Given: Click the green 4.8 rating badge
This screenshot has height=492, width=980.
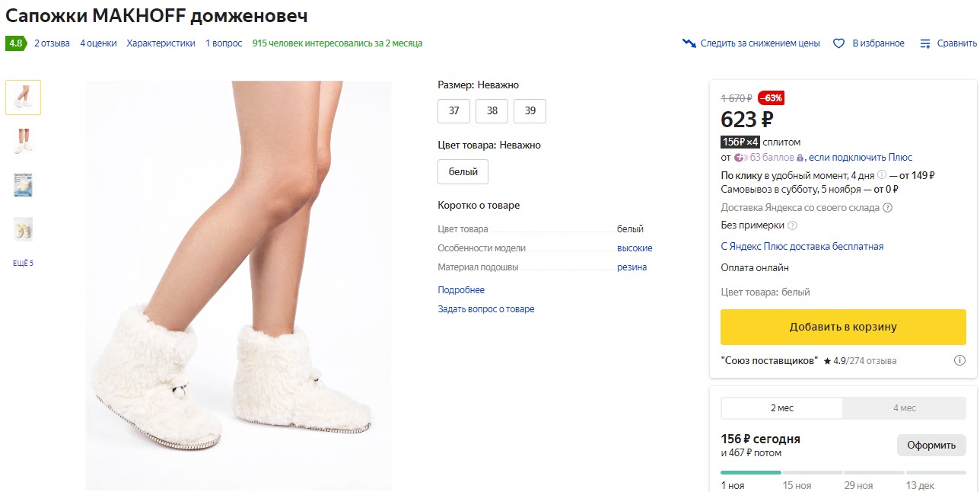Looking at the screenshot, I should pyautogui.click(x=16, y=43).
